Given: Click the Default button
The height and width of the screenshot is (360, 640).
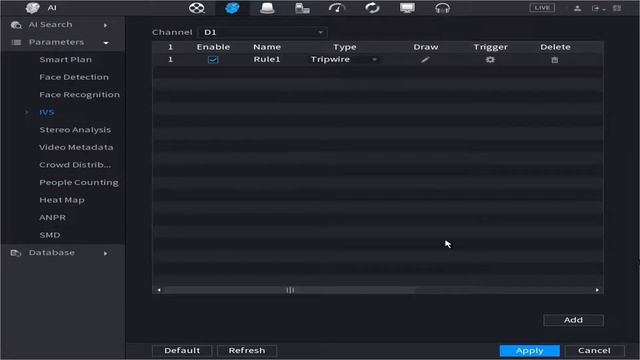Looking at the screenshot, I should 182,351.
